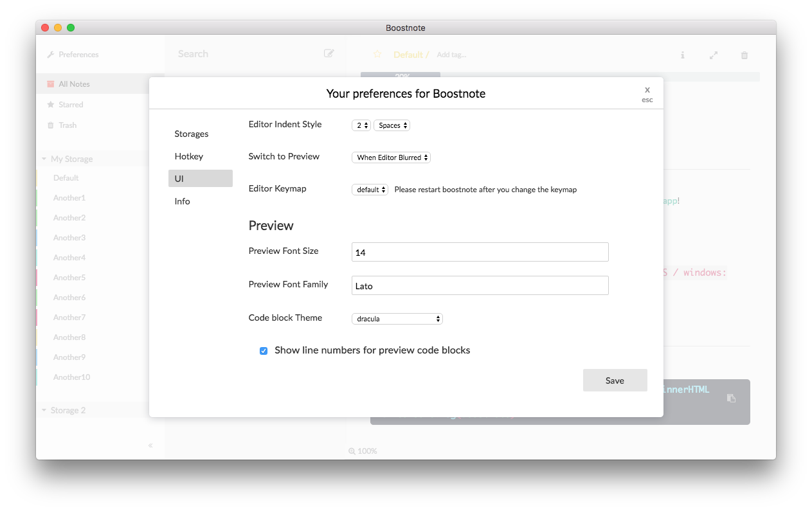
Task: Save the preference changes
Action: (615, 380)
